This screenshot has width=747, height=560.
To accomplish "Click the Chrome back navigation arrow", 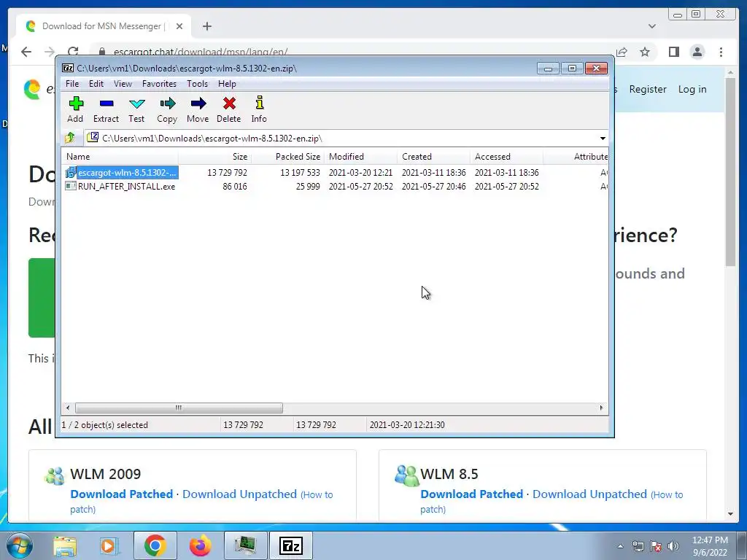I will click(x=26, y=52).
